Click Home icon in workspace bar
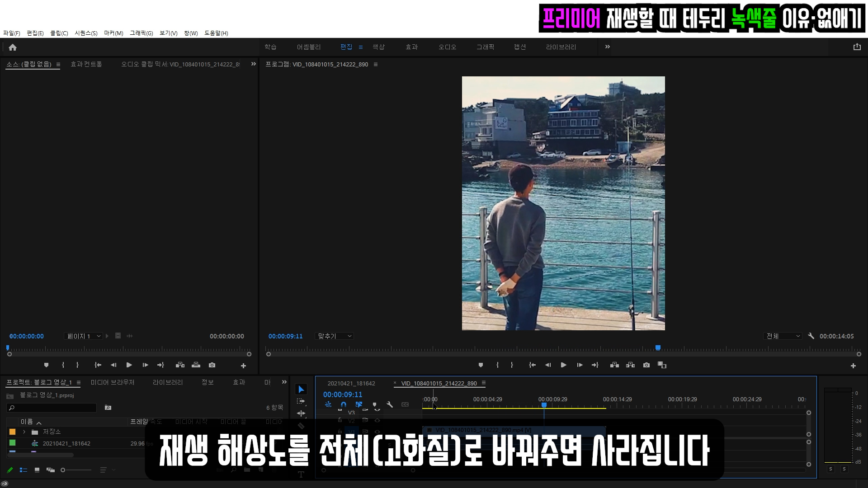Viewport: 868px width, 488px height. point(13,47)
